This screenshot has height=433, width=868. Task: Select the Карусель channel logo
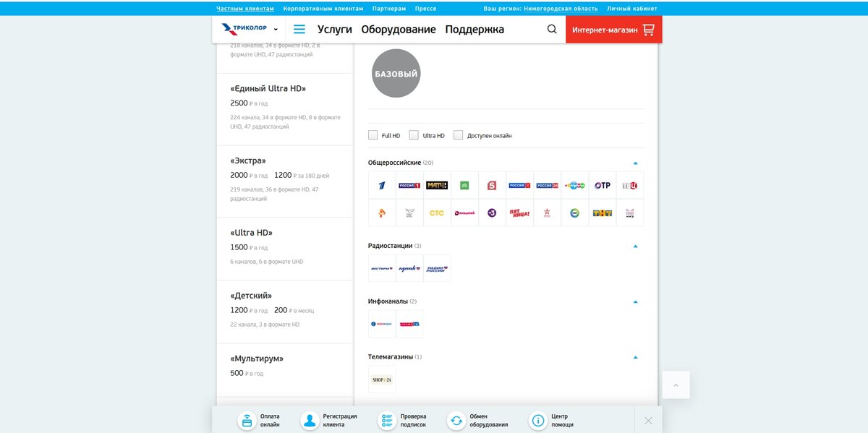[x=575, y=185]
